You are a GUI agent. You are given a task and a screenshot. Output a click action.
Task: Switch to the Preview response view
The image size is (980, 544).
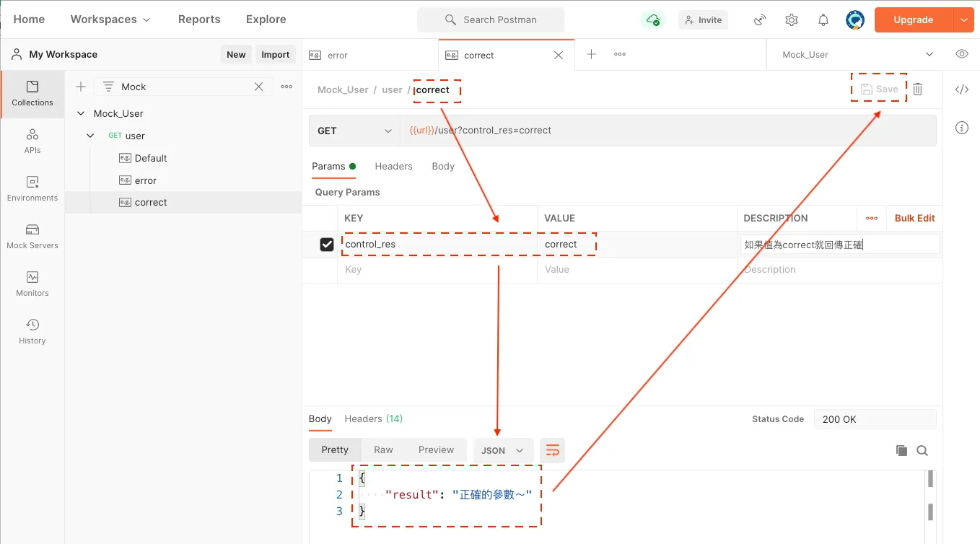pyautogui.click(x=436, y=449)
